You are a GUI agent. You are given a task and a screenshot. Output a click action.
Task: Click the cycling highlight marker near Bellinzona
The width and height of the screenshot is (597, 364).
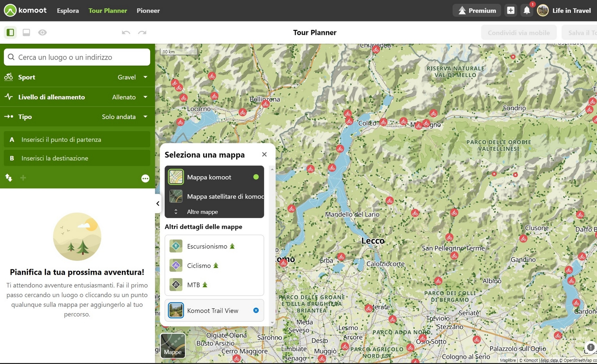(266, 104)
